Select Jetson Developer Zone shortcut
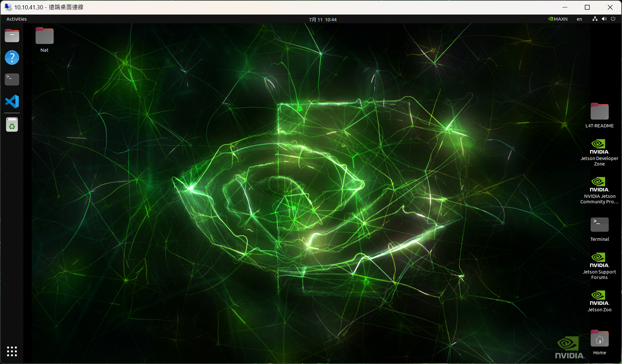Screen dimensions: 622x364 coord(599,153)
